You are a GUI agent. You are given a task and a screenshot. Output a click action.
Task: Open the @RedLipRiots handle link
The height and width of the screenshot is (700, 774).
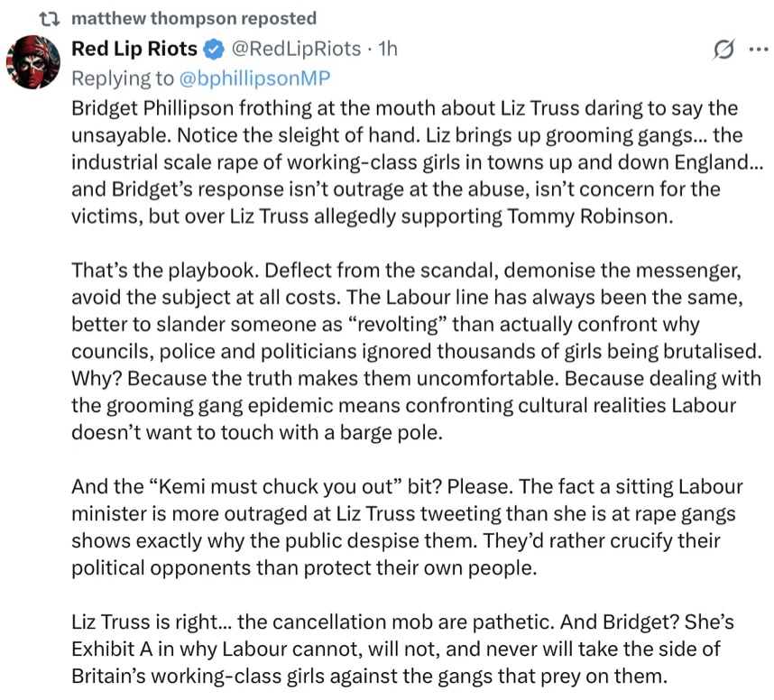[296, 49]
